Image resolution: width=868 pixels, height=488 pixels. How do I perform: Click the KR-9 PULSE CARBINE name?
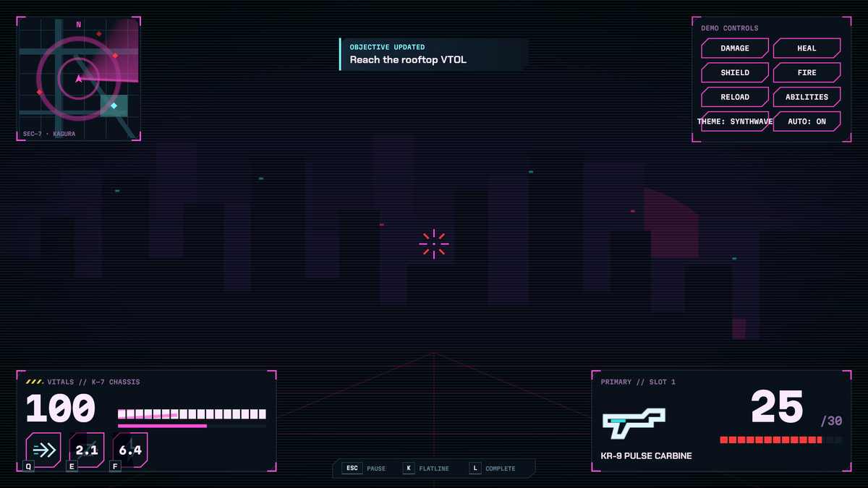[646, 456]
